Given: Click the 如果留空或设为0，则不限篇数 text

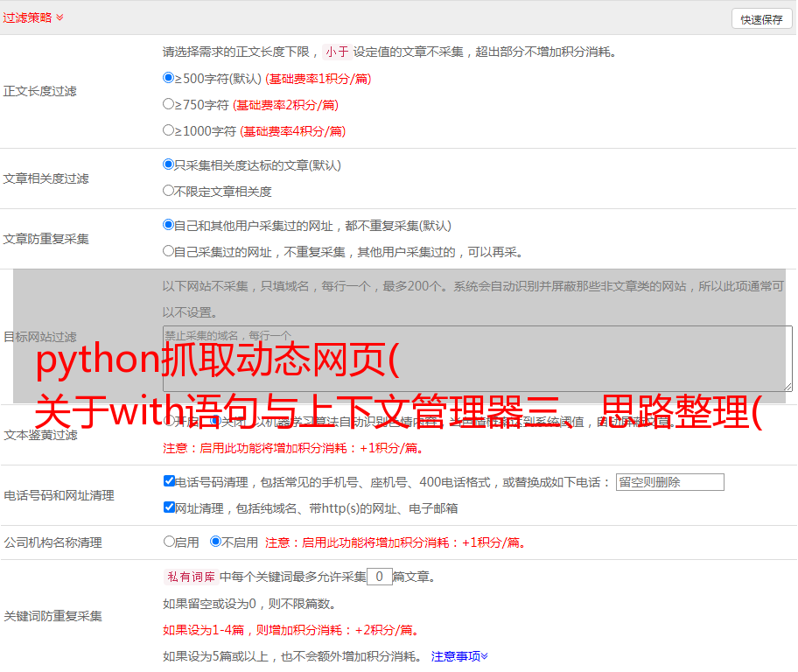Looking at the screenshot, I should coord(249,604).
